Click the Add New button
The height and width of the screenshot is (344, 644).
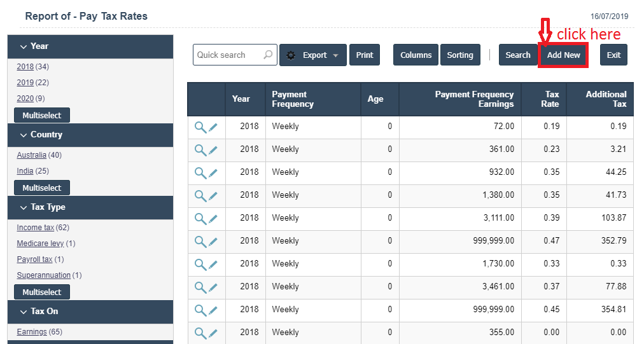click(x=563, y=55)
